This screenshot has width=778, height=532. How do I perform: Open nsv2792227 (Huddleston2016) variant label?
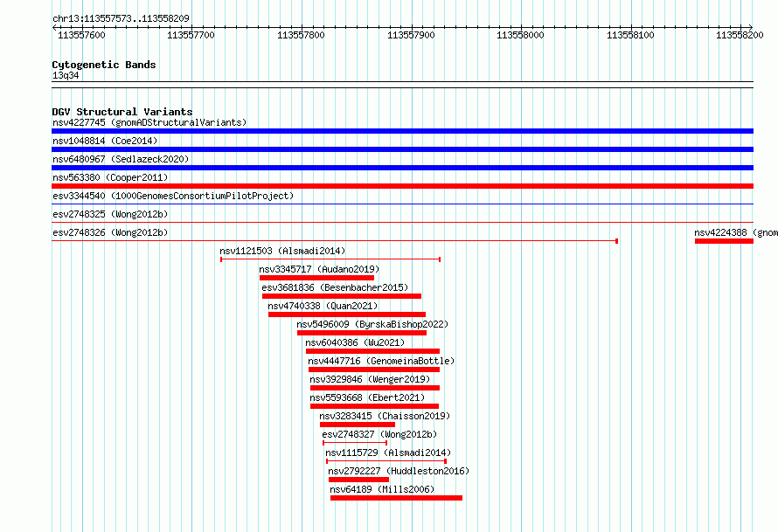[399, 471]
